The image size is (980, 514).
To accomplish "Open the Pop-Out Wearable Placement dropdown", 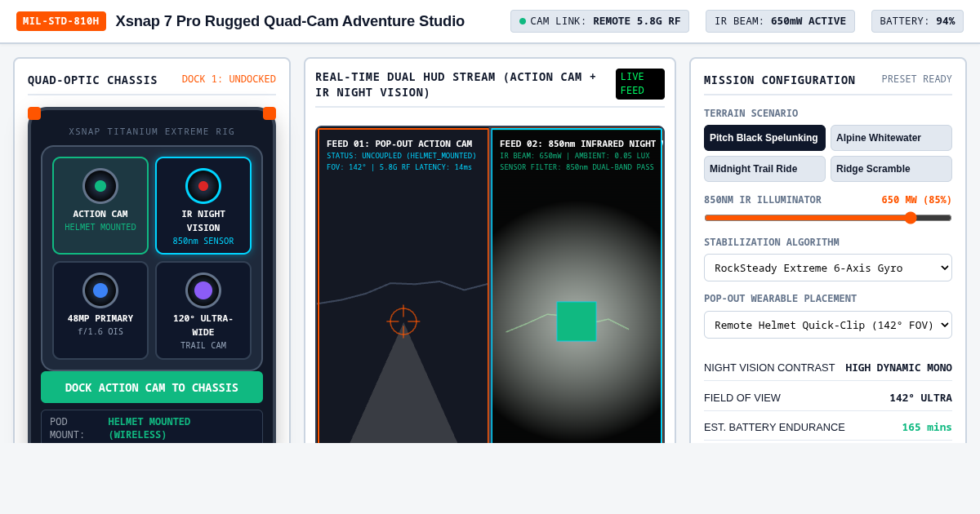I will [x=828, y=325].
